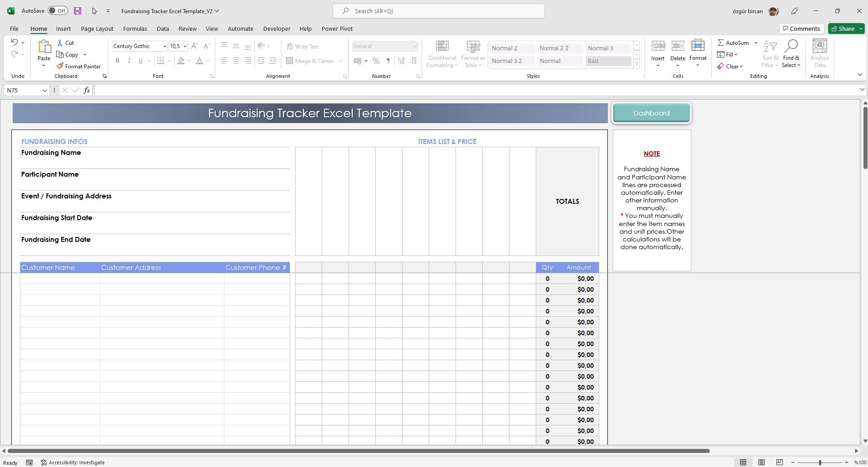
Task: Click inside the formula bar
Action: [317, 90]
